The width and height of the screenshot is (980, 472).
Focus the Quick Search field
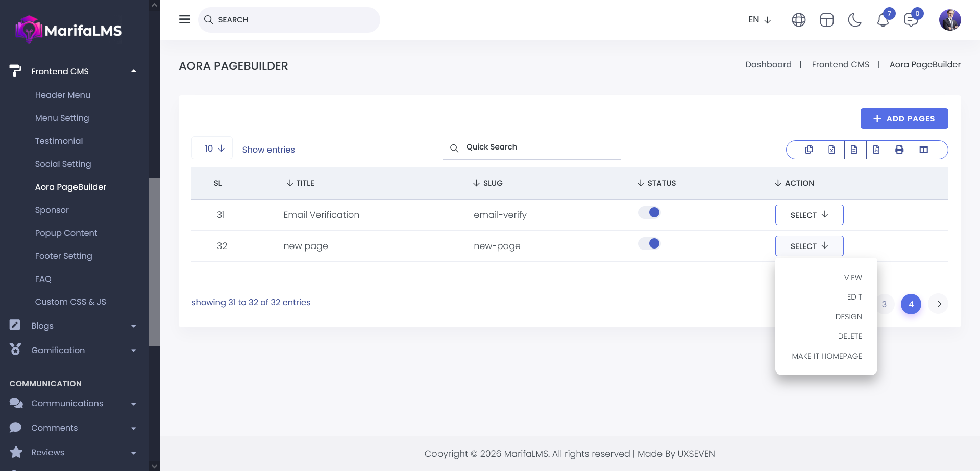(536, 147)
